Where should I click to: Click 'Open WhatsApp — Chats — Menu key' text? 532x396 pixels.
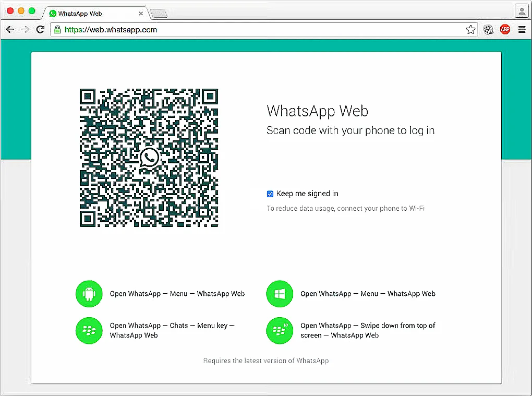172,330
